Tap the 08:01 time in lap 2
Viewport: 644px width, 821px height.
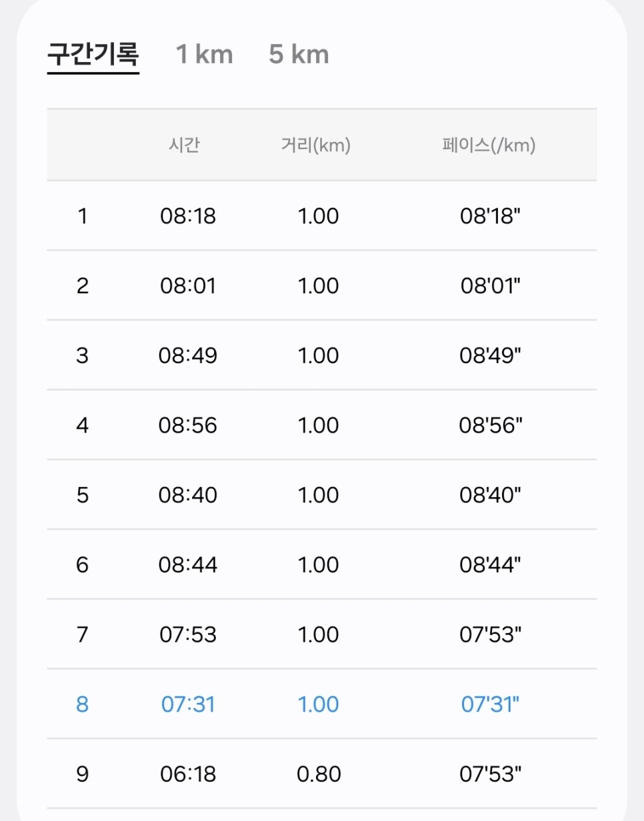click(188, 286)
